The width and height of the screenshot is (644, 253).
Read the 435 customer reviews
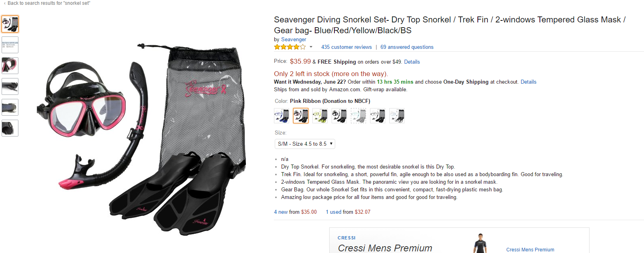click(346, 47)
